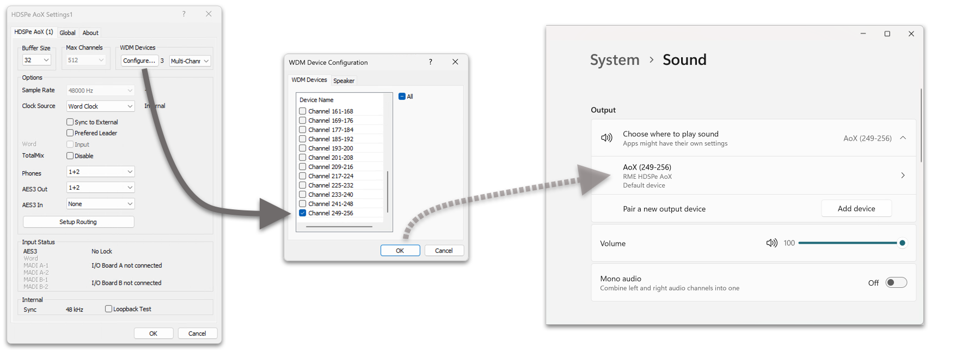The height and width of the screenshot is (350, 980).
Task: Click the Volume slider handle
Action: (902, 243)
